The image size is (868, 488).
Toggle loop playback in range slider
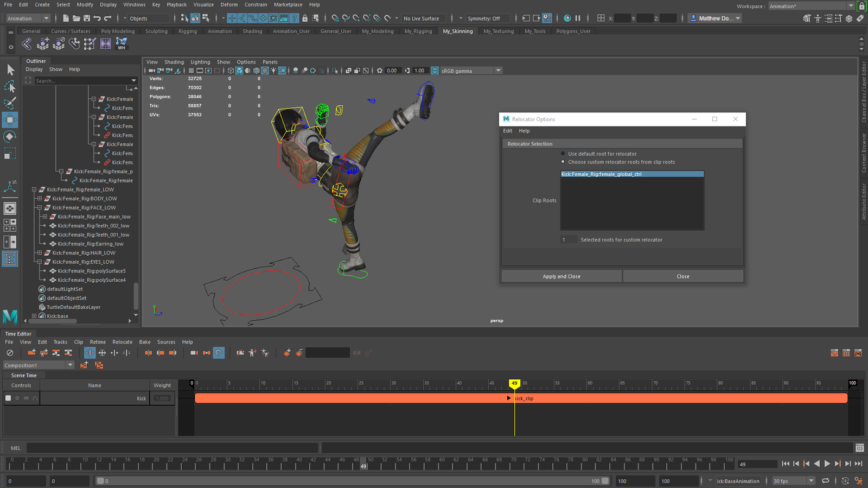(825, 481)
